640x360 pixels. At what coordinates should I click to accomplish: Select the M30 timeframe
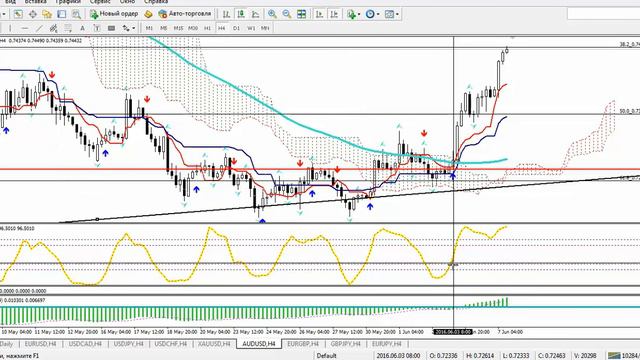tap(193, 28)
